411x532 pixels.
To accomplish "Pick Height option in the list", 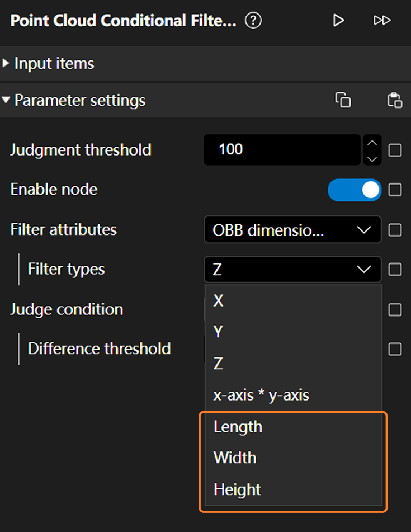I will click(237, 490).
